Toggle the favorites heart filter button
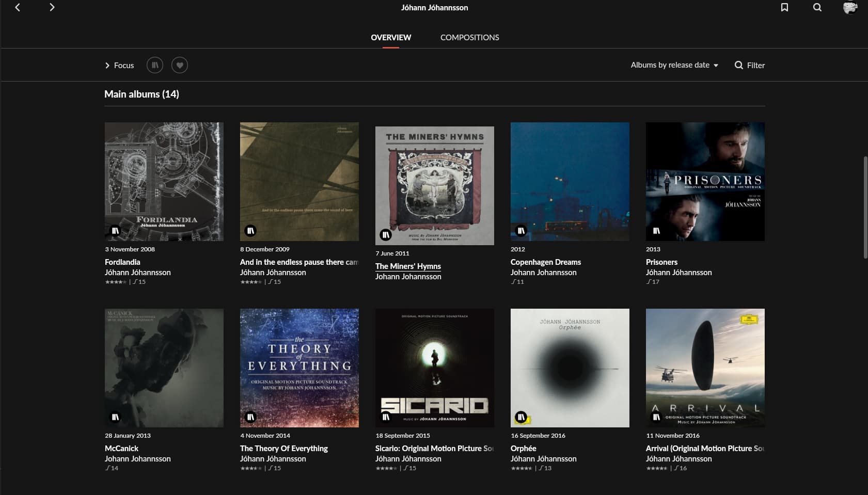 180,65
